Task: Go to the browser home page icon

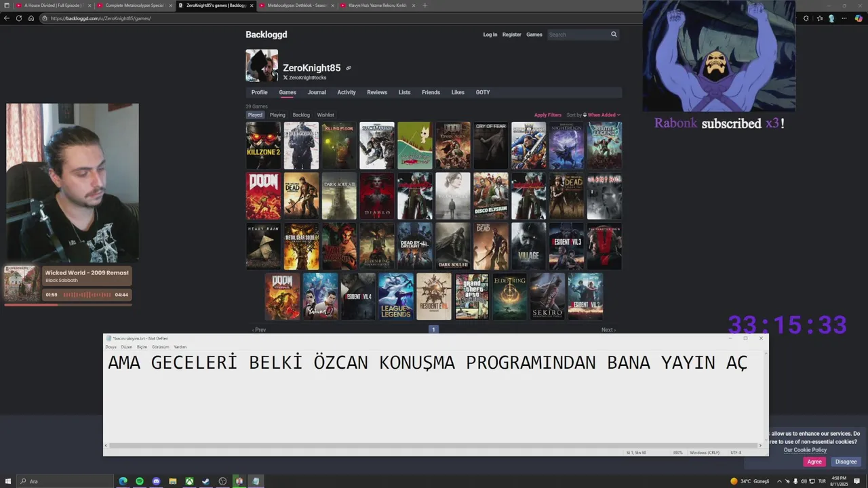Action: point(31,18)
